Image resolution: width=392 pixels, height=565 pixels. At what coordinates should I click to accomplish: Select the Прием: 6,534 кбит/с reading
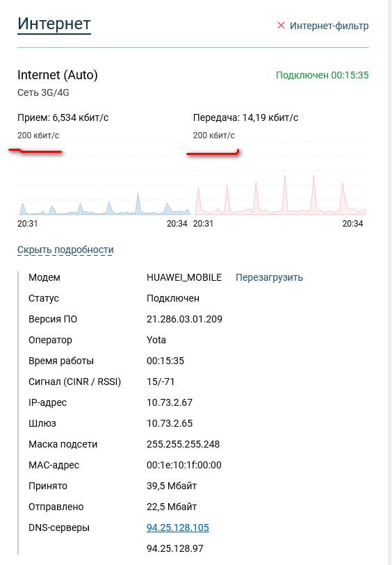[63, 118]
